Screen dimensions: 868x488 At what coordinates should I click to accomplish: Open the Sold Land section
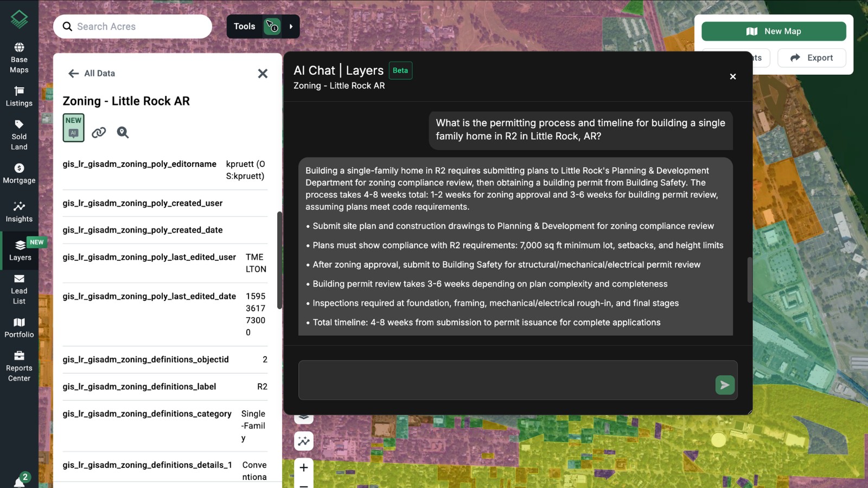19,134
